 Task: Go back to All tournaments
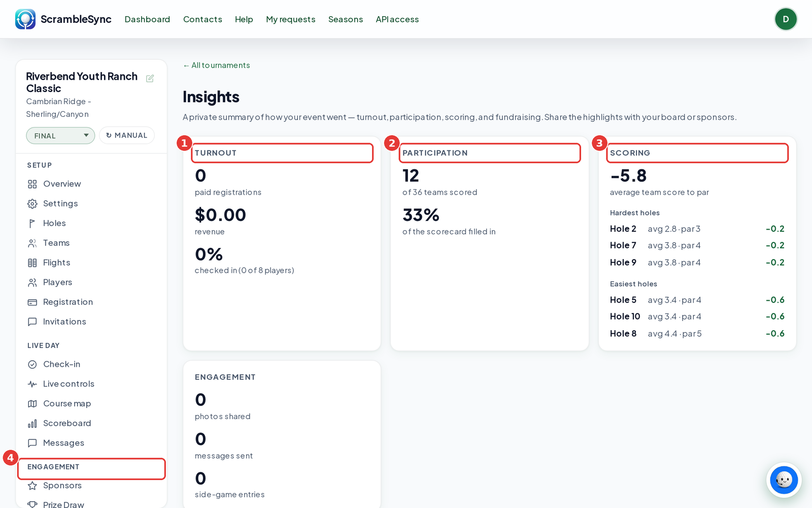click(217, 66)
